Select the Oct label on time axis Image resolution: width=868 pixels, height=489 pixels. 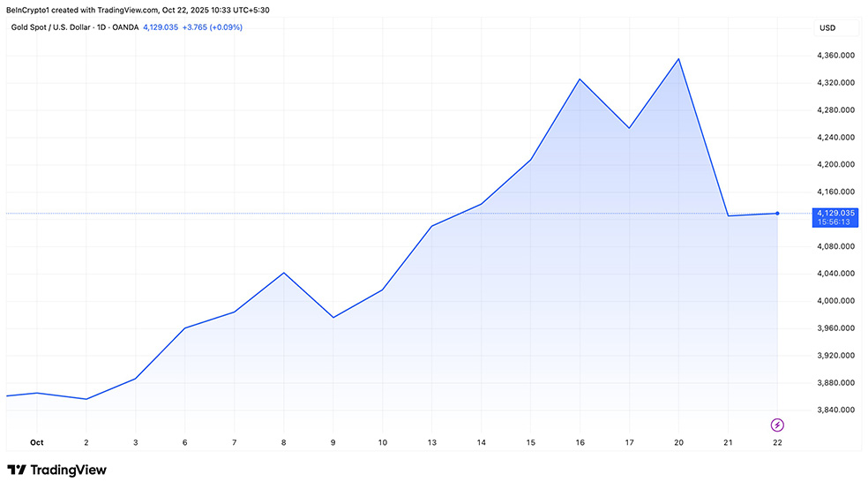tap(36, 442)
